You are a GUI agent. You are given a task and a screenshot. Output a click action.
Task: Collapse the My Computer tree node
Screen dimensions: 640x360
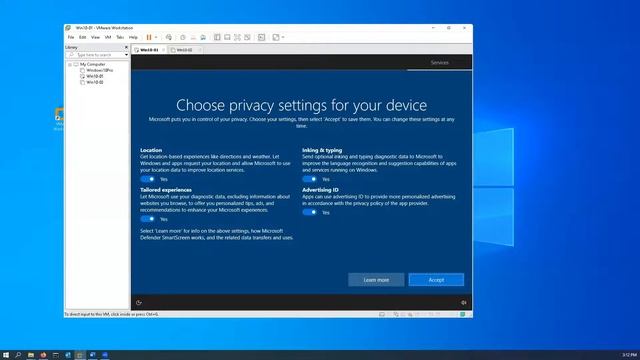click(x=70, y=64)
